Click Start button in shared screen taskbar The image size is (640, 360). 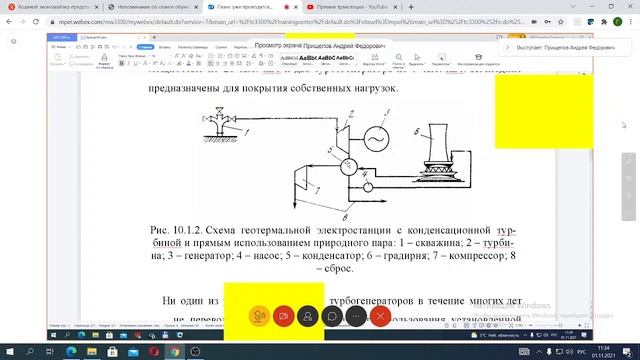[53, 335]
